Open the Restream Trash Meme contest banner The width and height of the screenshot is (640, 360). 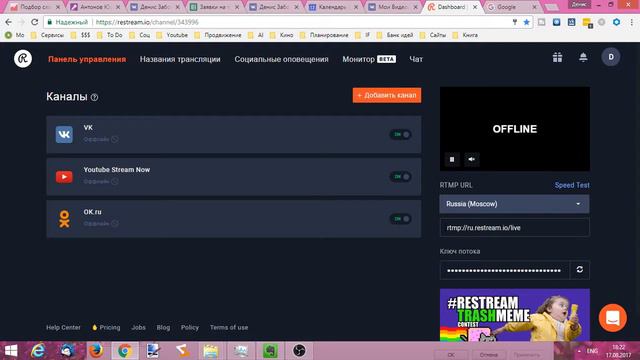coord(515,315)
